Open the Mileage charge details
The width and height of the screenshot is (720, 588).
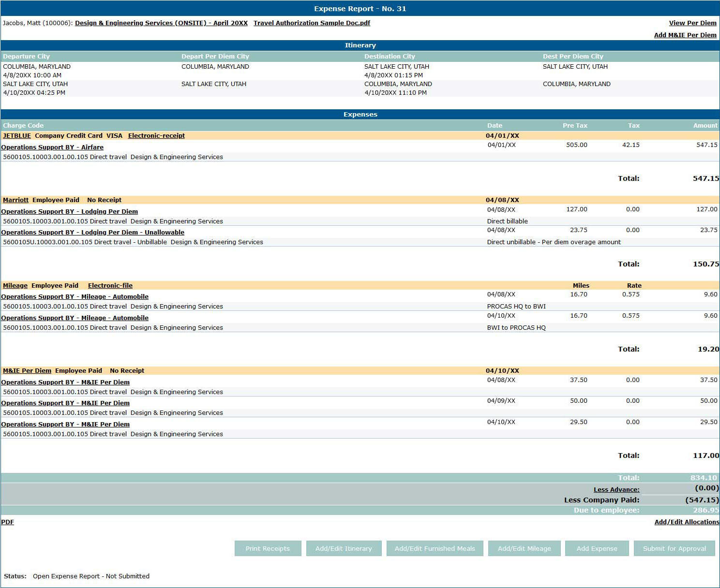[x=15, y=285]
